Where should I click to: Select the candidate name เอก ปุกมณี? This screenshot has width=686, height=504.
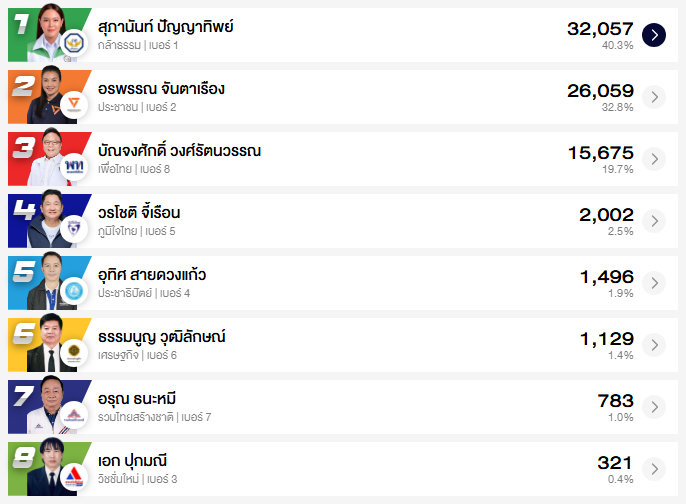[x=132, y=461]
